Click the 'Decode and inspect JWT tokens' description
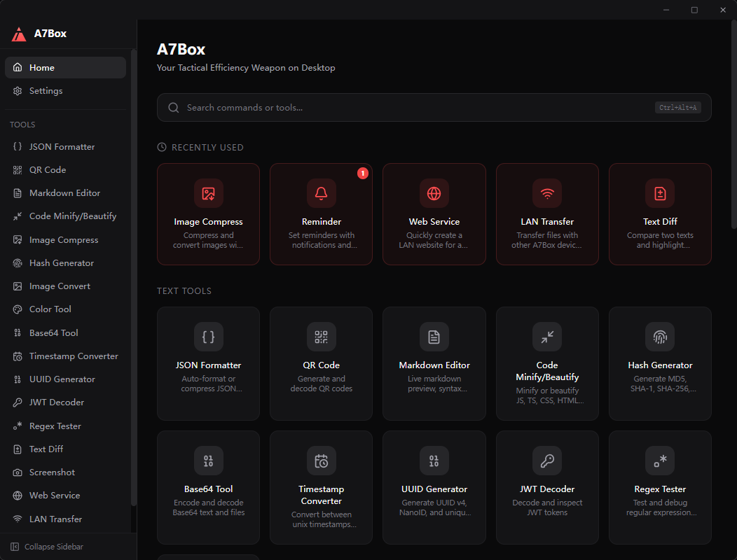 [547, 507]
